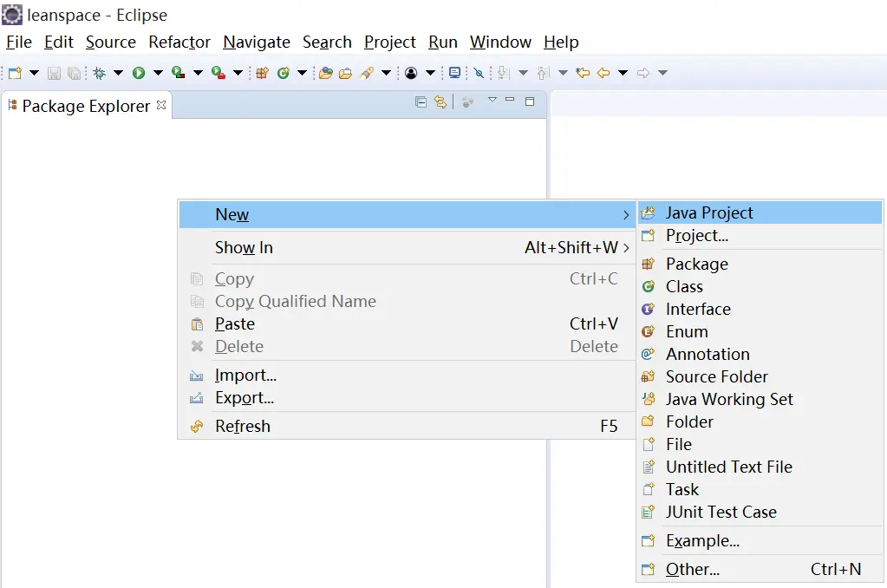Click the Save All toolbar icon

tap(74, 73)
